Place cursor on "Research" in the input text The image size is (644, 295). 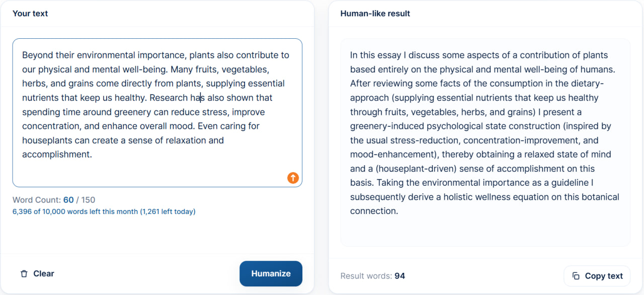(169, 98)
